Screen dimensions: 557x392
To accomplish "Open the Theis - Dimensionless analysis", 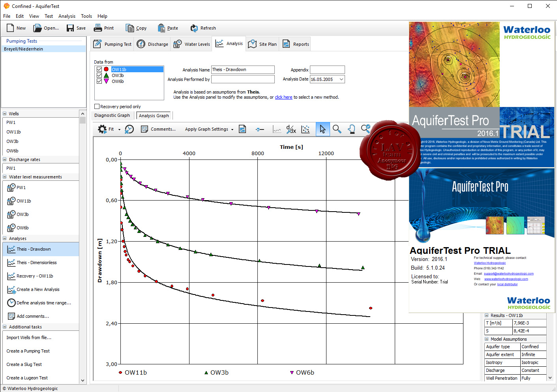I will click(x=32, y=263).
